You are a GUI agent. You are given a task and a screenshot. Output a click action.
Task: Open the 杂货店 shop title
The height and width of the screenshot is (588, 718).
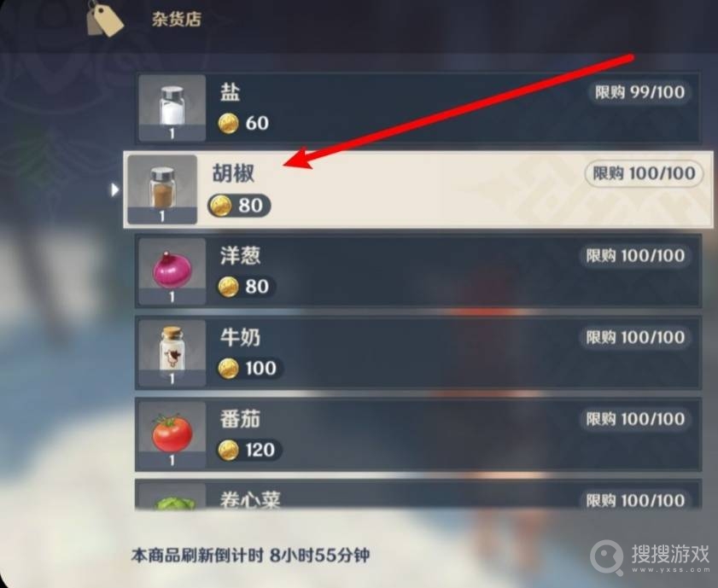tap(176, 20)
